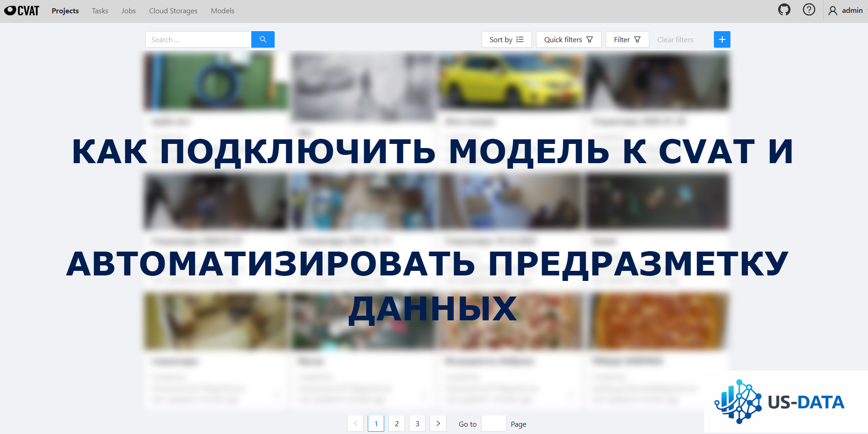Open the yellow taxi project thumbnail
The height and width of the screenshot is (434, 868).
511,81
